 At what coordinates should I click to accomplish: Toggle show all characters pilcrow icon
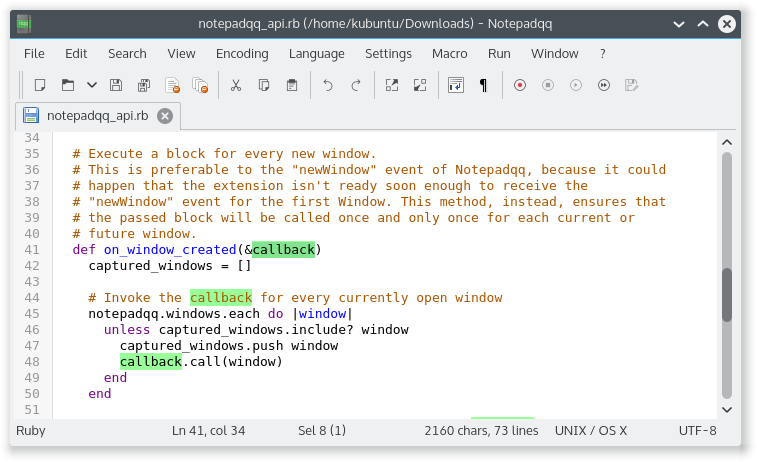[x=484, y=86]
